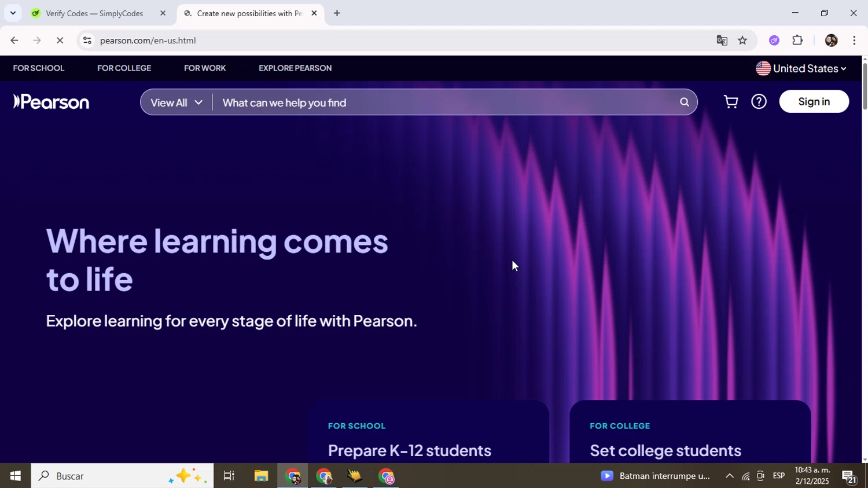Open the Chrome three-dot menu
The image size is (868, 488).
[854, 41]
